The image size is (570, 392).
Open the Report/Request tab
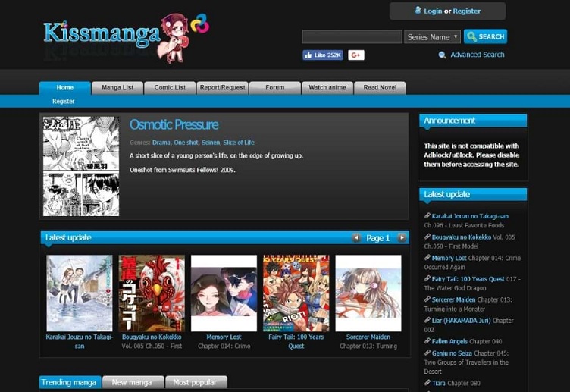(x=223, y=88)
